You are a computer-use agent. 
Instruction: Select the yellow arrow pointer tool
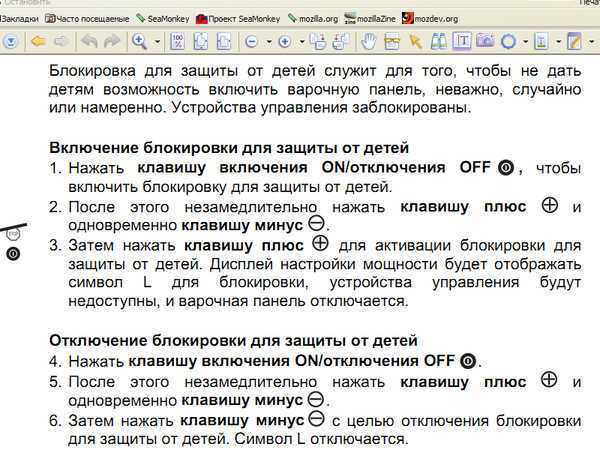416,41
